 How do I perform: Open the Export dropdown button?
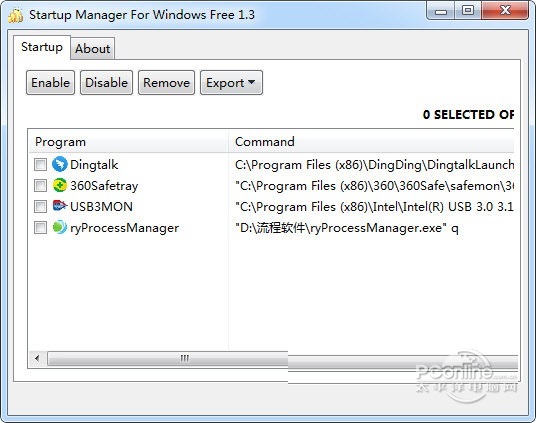pos(231,83)
